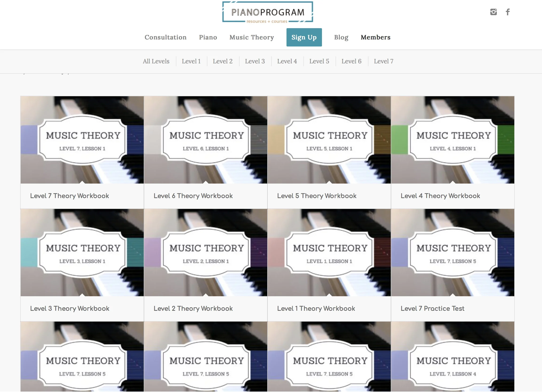Open the Level 1, Lesson 1 thumbnail
Screen dimensions: 542x392
tap(329, 253)
